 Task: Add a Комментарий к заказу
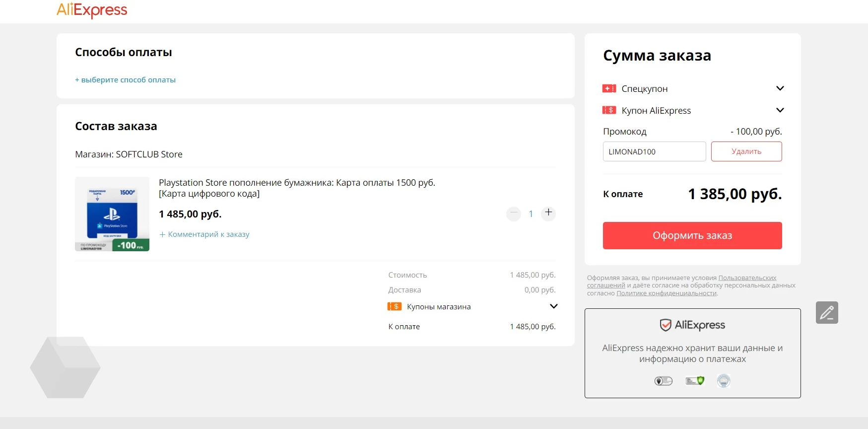coord(204,234)
